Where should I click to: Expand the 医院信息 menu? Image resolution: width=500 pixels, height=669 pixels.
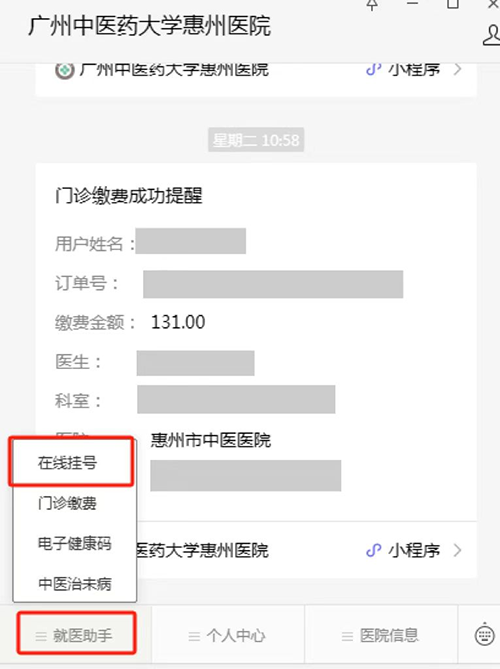[381, 636]
